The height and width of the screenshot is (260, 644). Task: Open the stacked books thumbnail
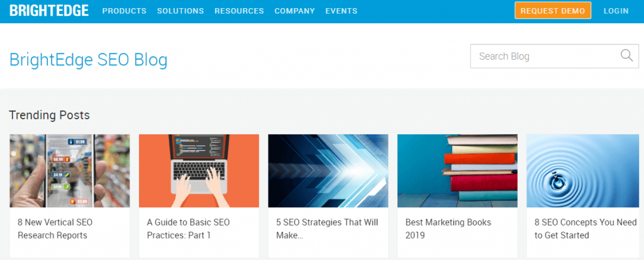point(457,171)
